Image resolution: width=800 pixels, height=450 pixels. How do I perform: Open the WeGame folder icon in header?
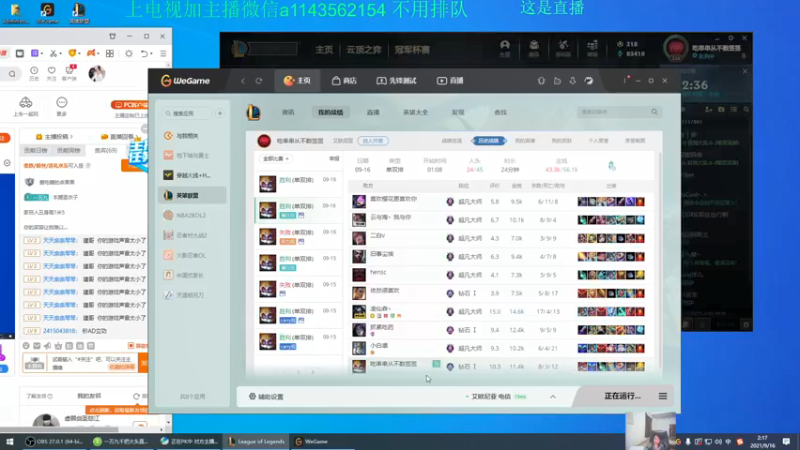point(557,81)
